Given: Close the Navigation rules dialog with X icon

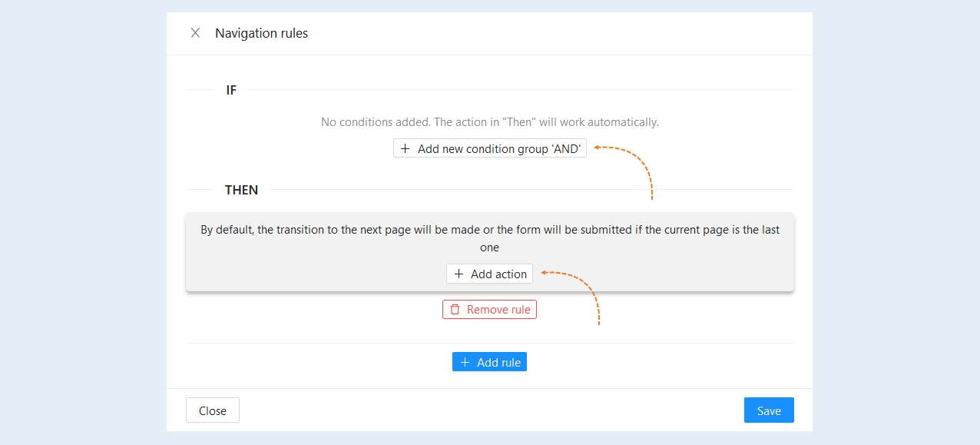Looking at the screenshot, I should click(x=195, y=33).
